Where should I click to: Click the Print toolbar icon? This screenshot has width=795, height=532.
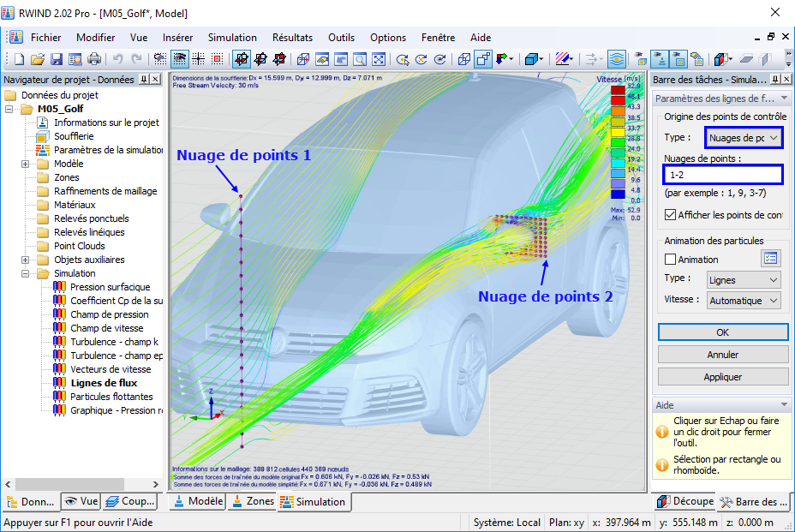click(93, 59)
